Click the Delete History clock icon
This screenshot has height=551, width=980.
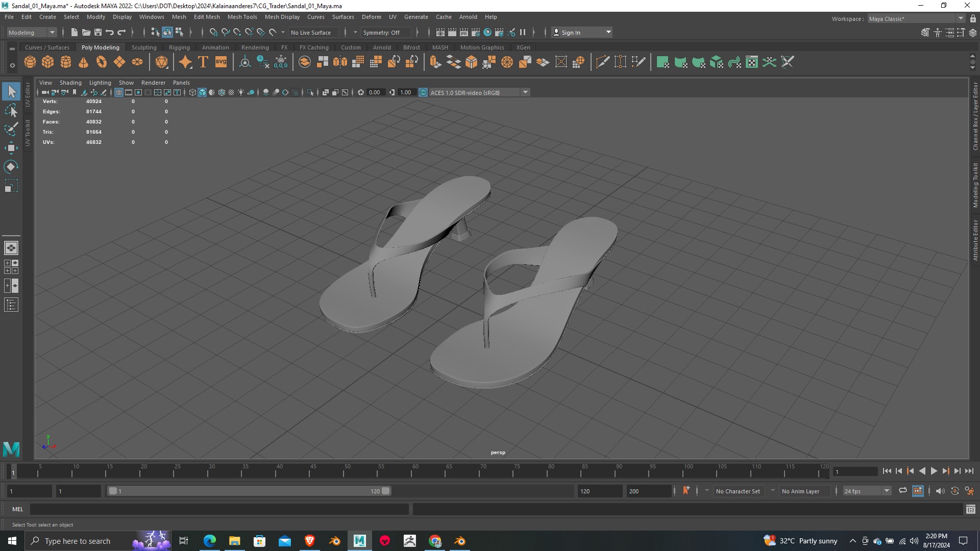point(263,62)
